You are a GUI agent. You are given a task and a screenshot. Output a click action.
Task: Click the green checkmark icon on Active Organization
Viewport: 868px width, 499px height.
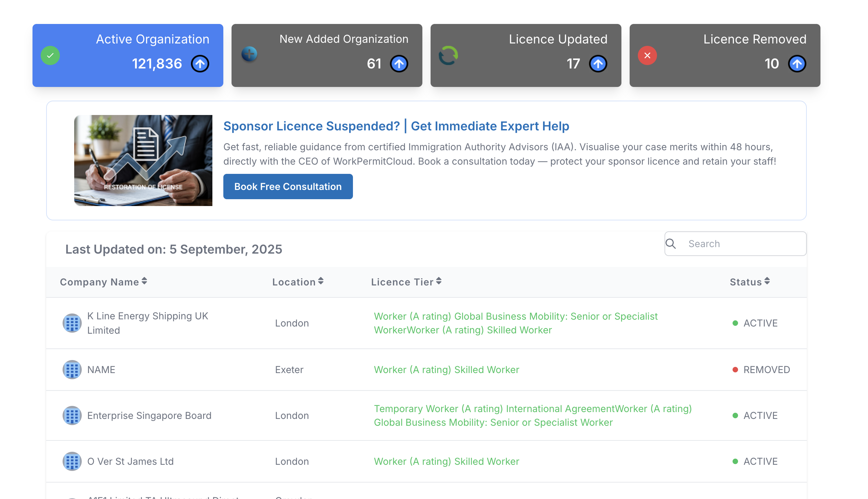pos(50,55)
